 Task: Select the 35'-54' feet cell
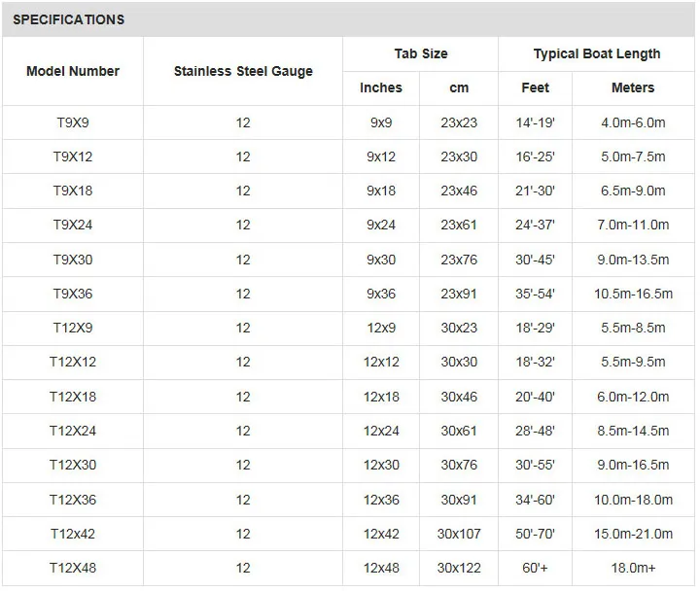535,294
